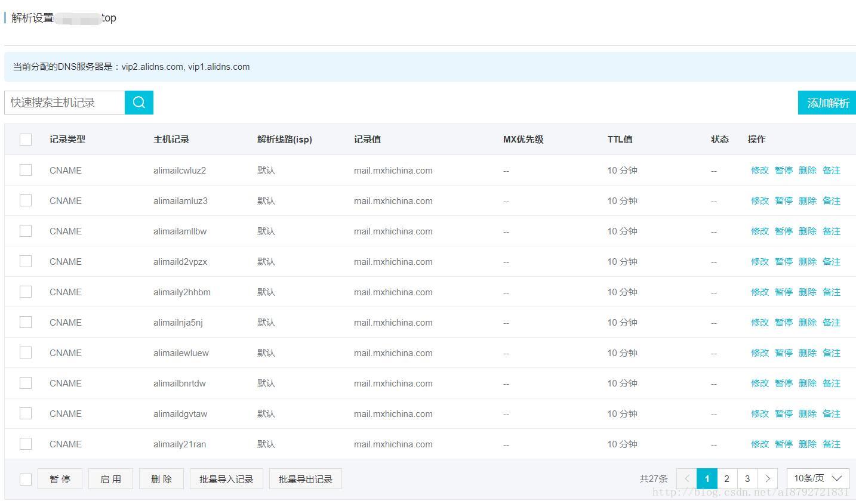Tick the select-all checkbox in table header

click(26, 140)
